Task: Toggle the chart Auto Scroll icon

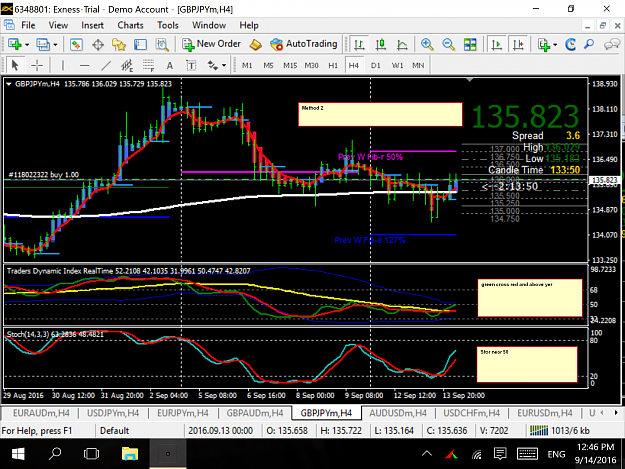Action: coord(496,44)
